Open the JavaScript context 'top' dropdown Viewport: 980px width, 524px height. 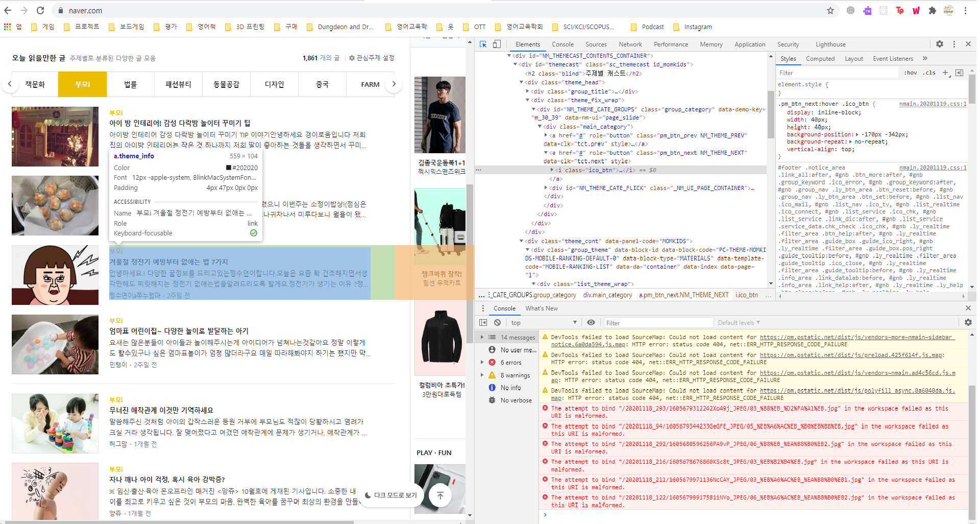[544, 322]
